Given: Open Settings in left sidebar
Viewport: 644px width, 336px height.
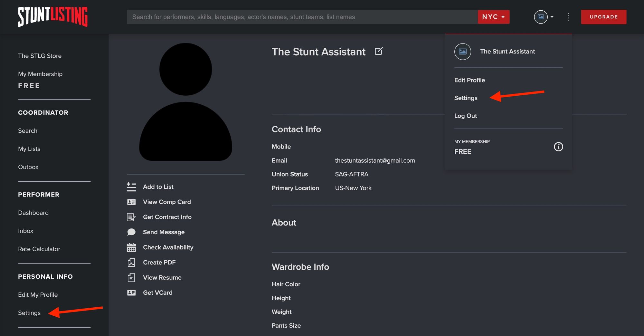Looking at the screenshot, I should [x=29, y=313].
